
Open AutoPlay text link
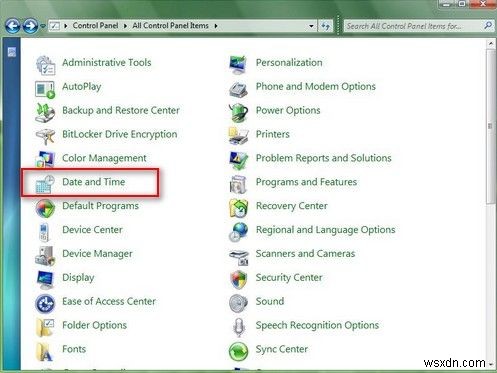(x=82, y=87)
